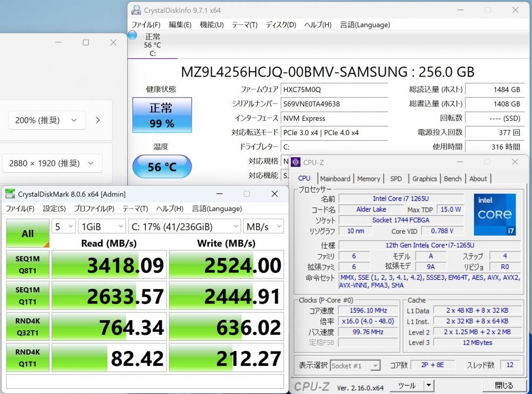Switch to the About tab in CPU-Z
Viewport: 532px width, 394px height.
click(x=478, y=179)
